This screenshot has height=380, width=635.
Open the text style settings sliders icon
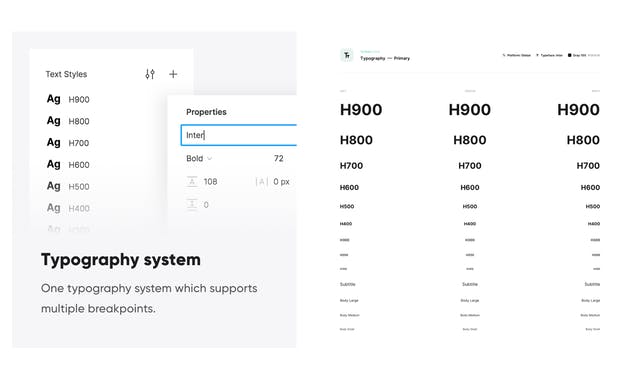(x=150, y=74)
